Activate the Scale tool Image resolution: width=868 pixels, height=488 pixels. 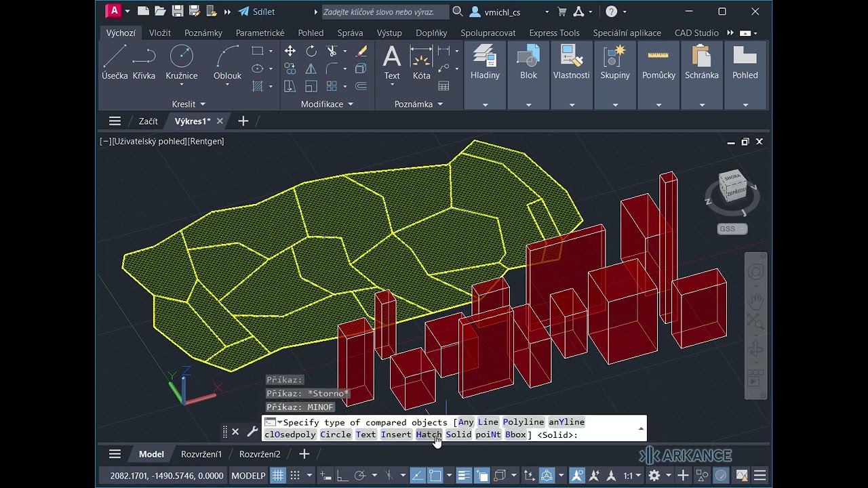coord(311,86)
